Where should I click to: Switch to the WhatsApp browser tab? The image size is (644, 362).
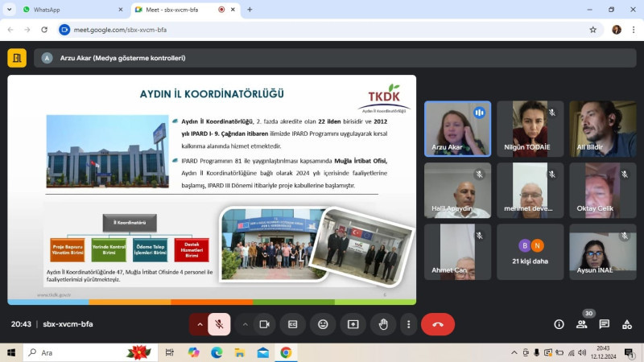(68, 10)
